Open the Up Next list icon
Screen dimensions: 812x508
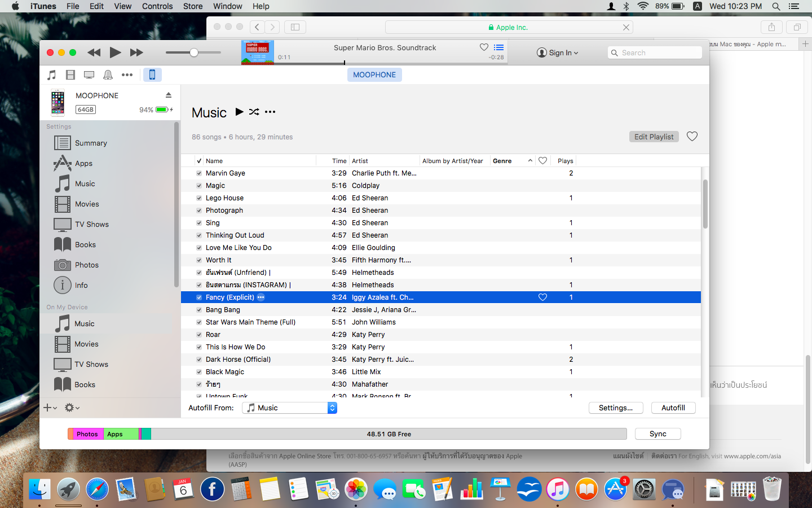(x=498, y=47)
